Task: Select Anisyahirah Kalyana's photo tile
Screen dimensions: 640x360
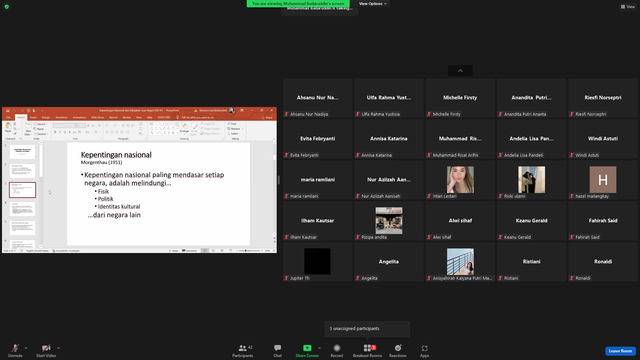Action: tap(460, 261)
